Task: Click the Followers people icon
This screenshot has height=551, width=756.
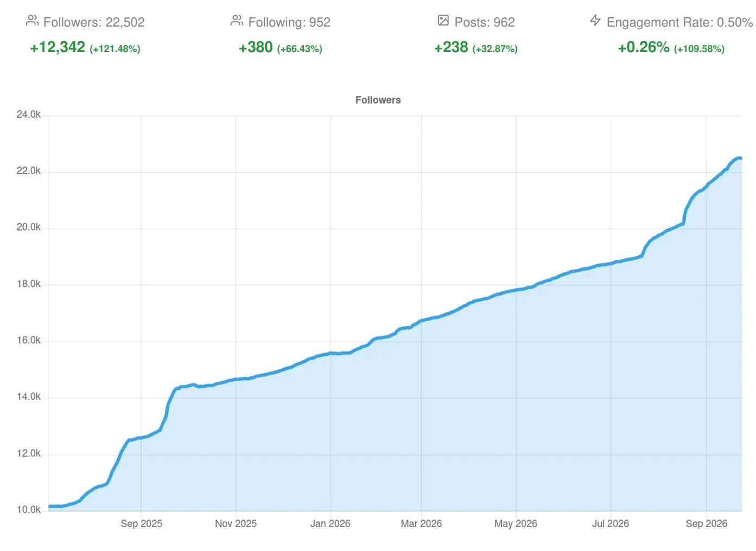Action: (x=32, y=21)
